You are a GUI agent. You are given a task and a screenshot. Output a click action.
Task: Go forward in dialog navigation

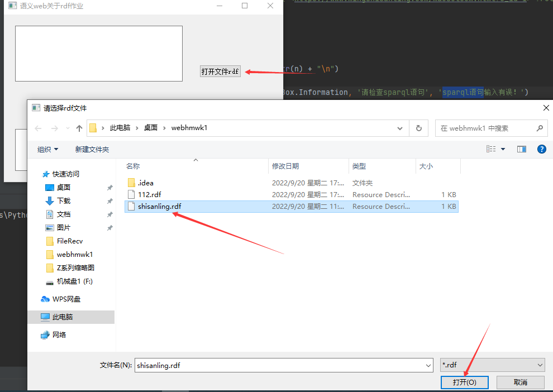(54, 128)
